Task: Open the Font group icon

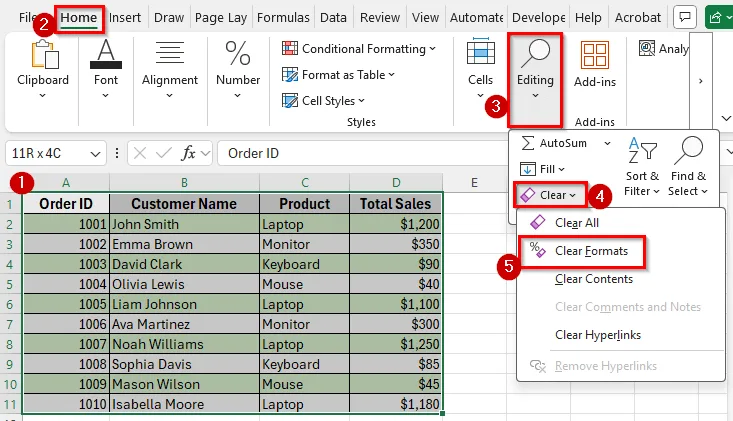Action: 106,54
